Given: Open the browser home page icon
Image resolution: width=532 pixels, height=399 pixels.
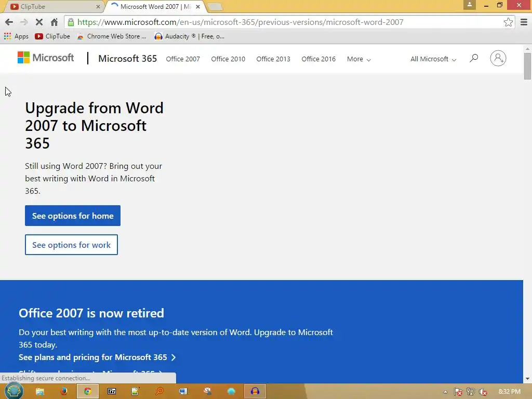Looking at the screenshot, I should [54, 22].
